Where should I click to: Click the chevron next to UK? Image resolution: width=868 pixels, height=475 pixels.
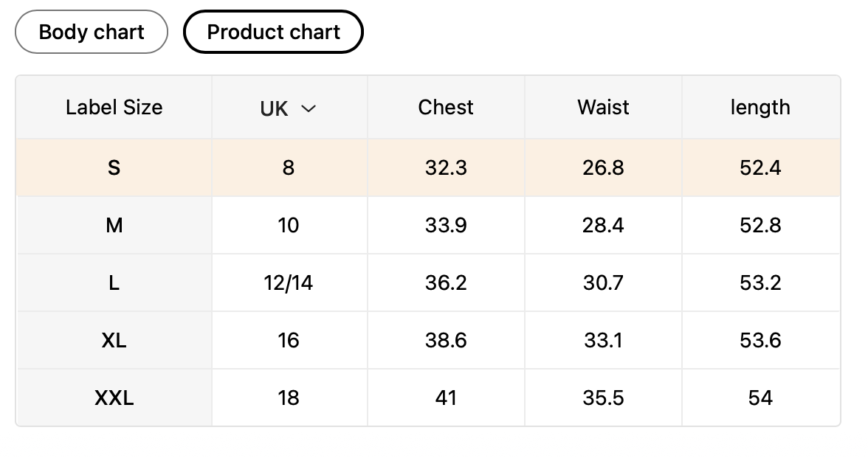tap(309, 108)
